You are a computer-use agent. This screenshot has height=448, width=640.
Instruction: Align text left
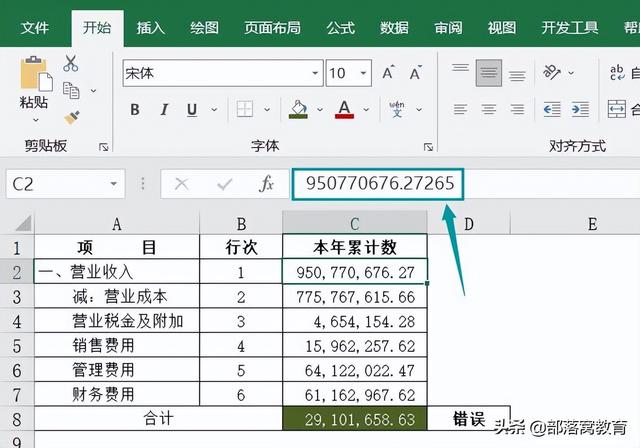coord(460,109)
